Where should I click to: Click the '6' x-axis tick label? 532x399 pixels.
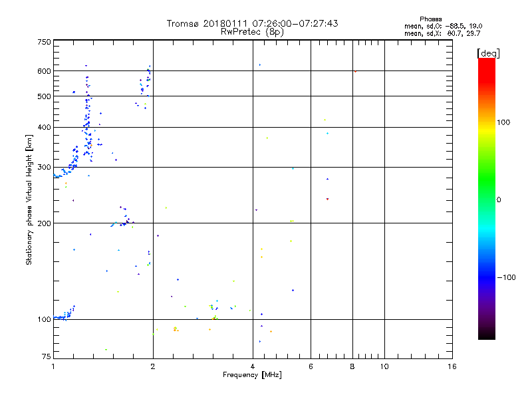coord(311,366)
